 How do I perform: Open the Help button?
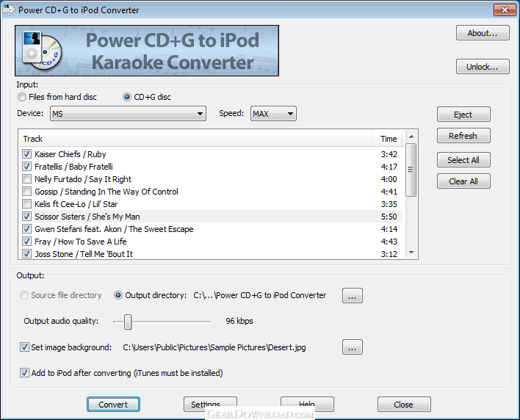(x=307, y=405)
